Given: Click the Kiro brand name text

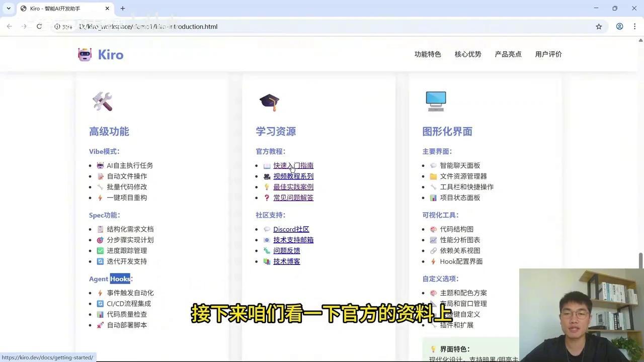Looking at the screenshot, I should point(111,54).
